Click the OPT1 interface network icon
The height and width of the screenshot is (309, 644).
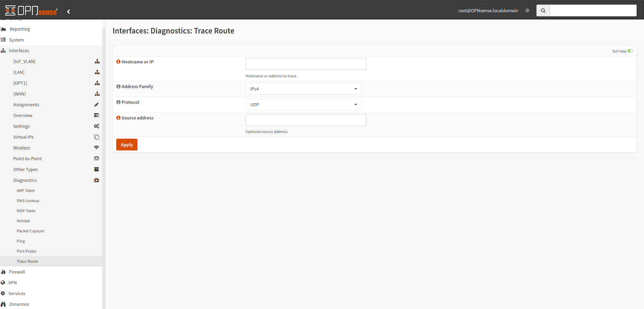point(97,83)
